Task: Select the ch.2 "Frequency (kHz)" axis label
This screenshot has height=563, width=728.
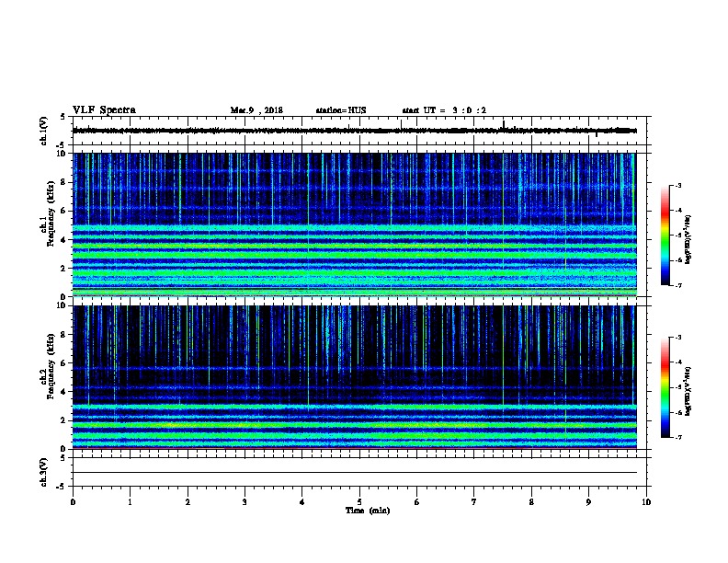Action: coord(51,366)
